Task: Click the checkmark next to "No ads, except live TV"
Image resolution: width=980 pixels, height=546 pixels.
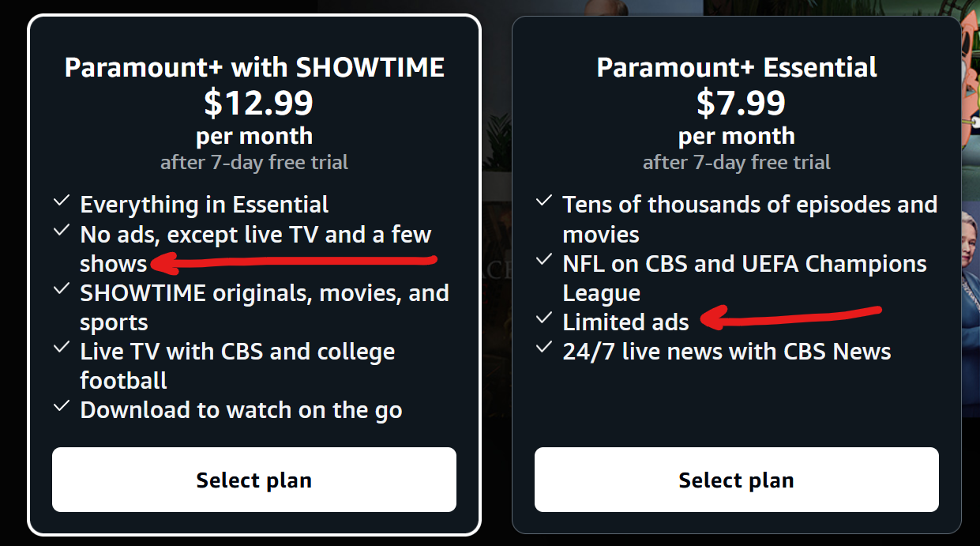Action: [x=62, y=230]
